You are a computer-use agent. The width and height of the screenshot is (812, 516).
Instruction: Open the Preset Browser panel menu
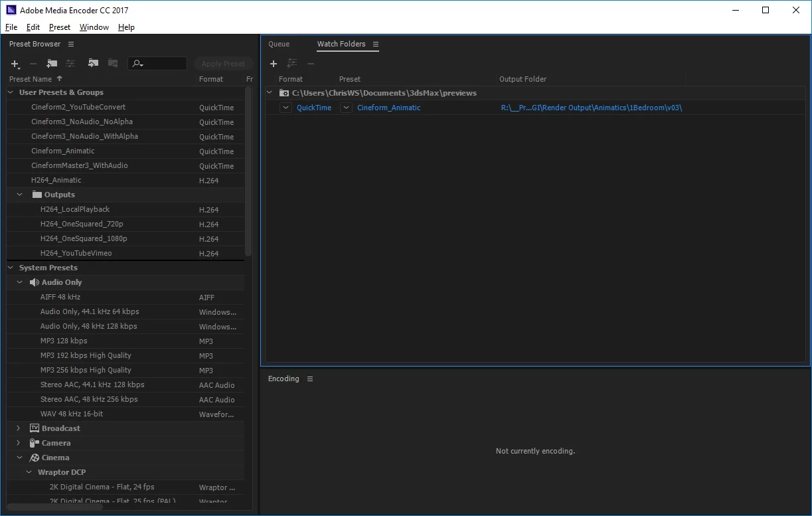coord(71,44)
